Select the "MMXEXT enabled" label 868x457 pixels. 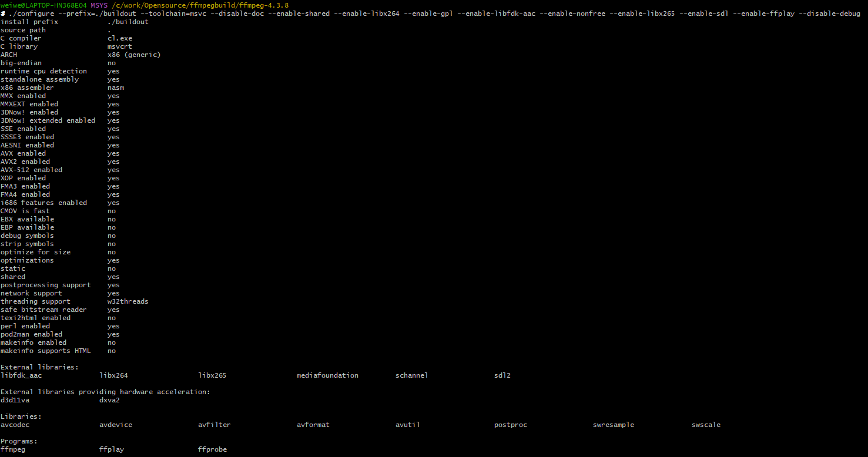point(29,104)
